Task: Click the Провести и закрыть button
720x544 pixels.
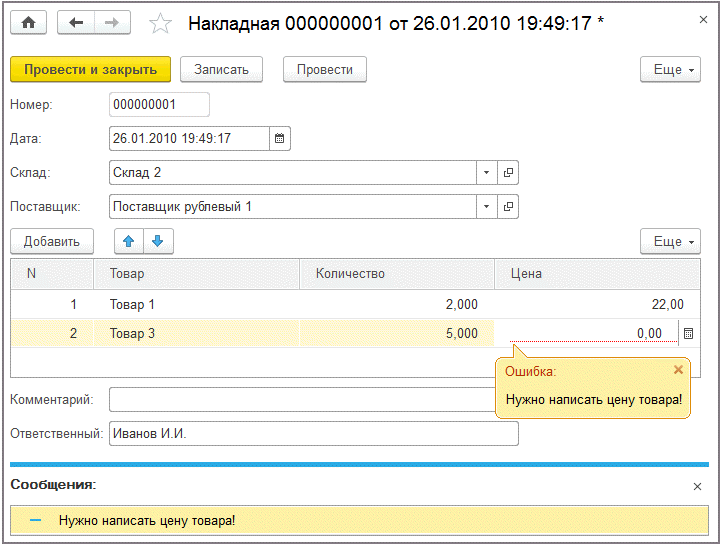Action: click(x=90, y=69)
